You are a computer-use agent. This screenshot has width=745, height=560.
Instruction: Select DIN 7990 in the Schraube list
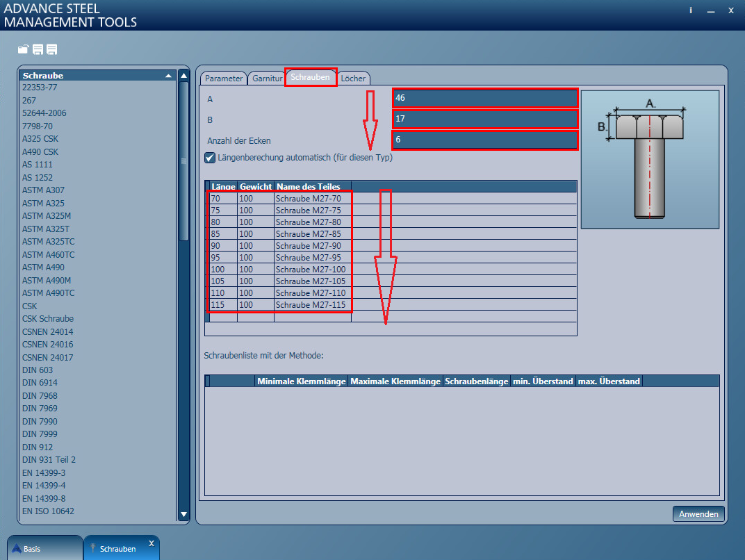pos(40,421)
